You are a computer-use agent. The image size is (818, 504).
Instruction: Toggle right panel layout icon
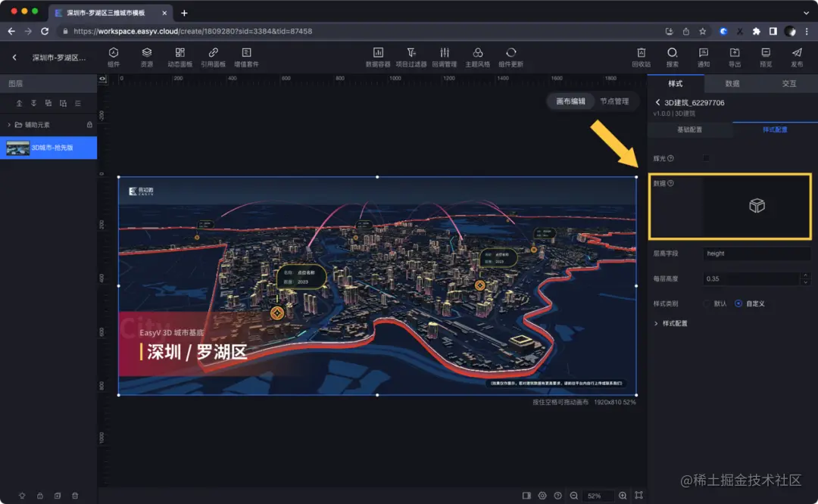(526, 496)
